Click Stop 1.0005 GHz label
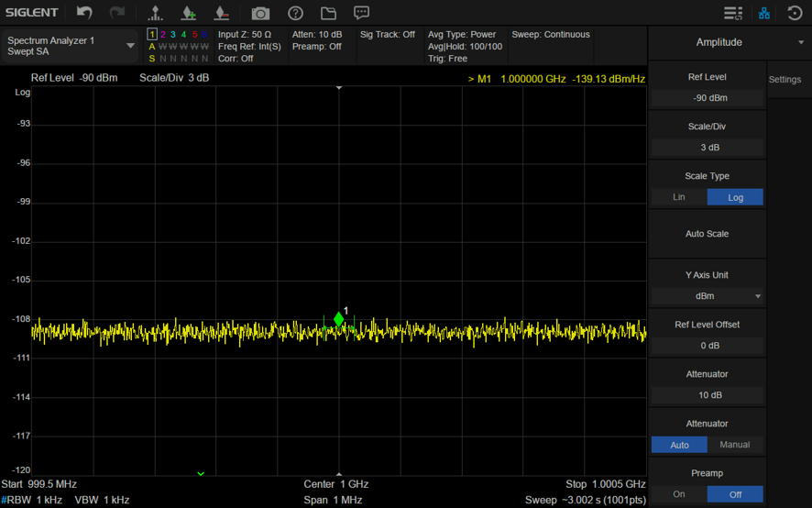 point(606,484)
